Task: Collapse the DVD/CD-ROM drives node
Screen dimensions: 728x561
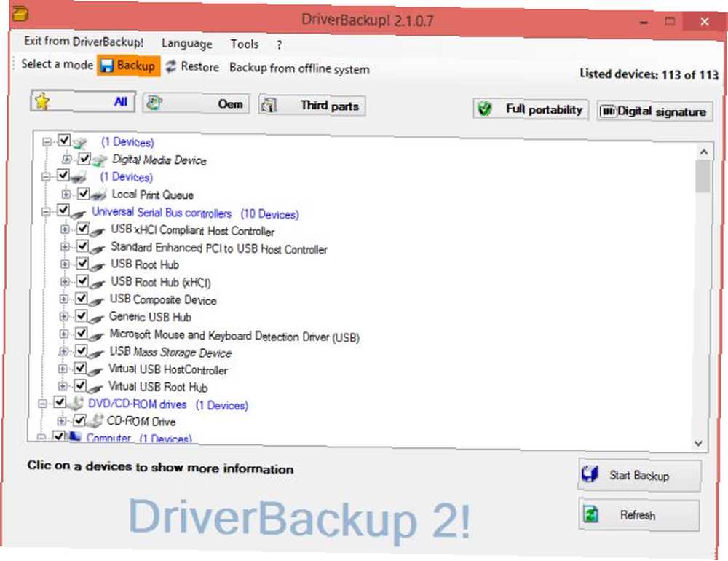Action: (x=43, y=404)
